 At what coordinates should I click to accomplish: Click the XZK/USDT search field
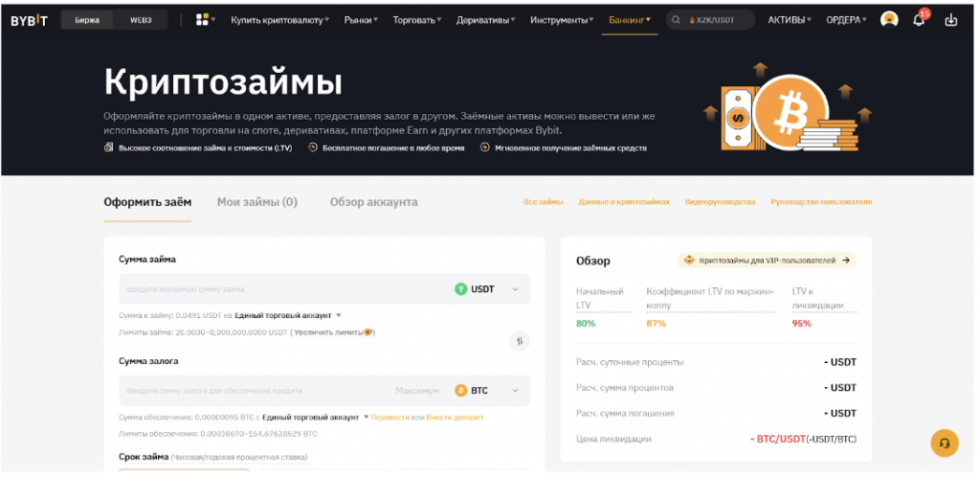(x=711, y=20)
